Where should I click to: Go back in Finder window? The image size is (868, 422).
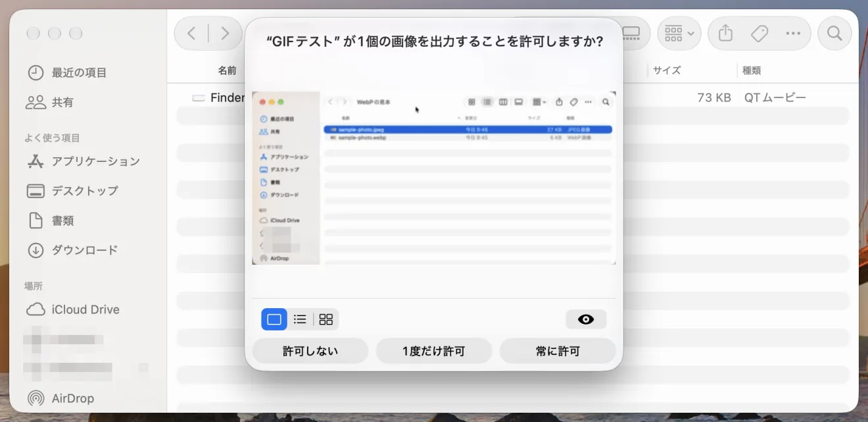(191, 34)
